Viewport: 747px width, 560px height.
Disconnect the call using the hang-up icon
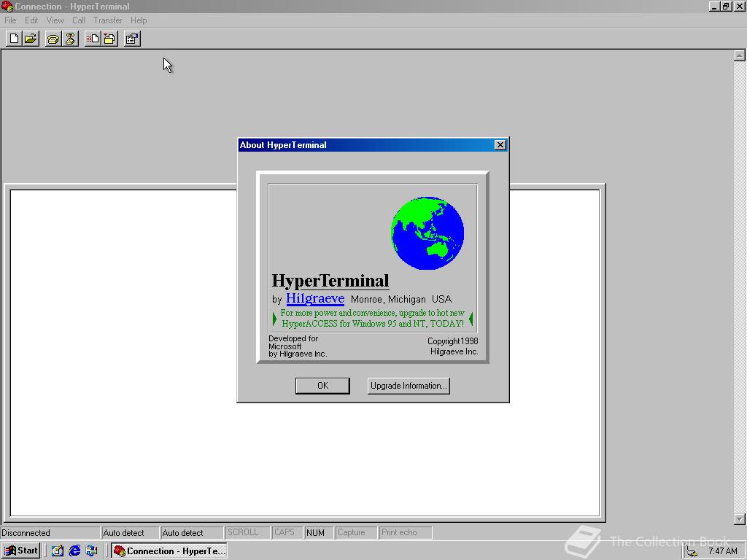69,39
